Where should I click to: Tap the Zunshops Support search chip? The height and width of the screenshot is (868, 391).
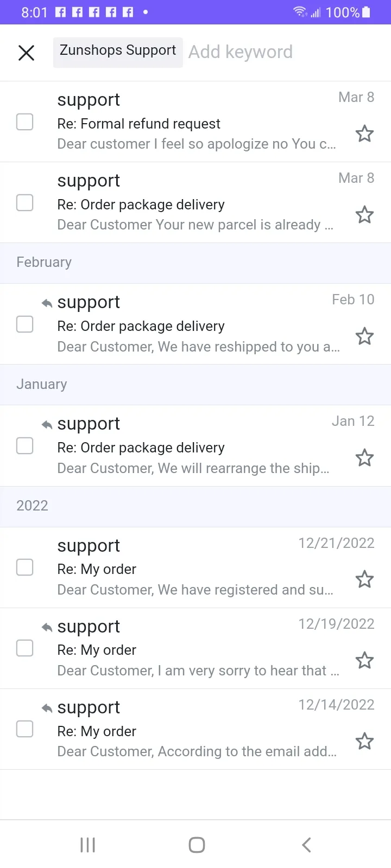tap(118, 52)
